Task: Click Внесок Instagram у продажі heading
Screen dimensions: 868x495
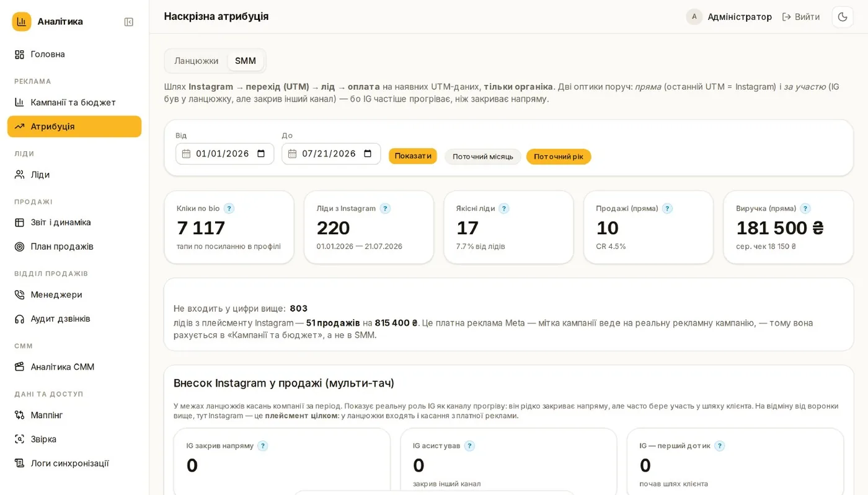Action: coord(284,383)
